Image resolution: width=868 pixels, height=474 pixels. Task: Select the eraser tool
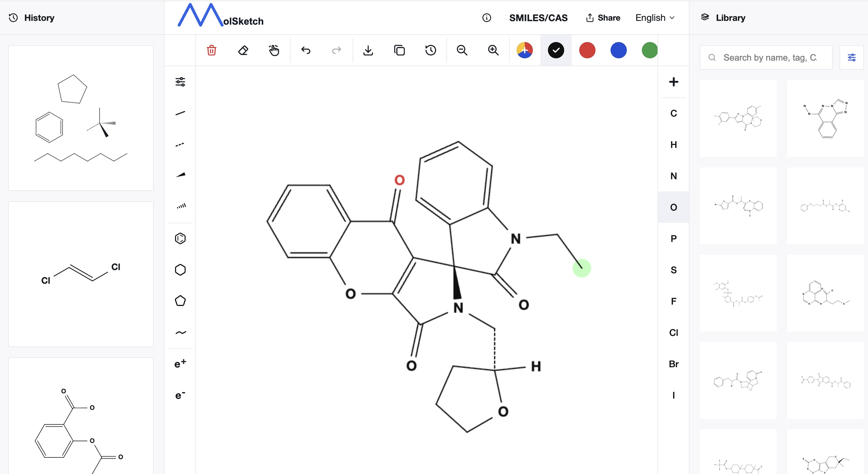pyautogui.click(x=243, y=50)
